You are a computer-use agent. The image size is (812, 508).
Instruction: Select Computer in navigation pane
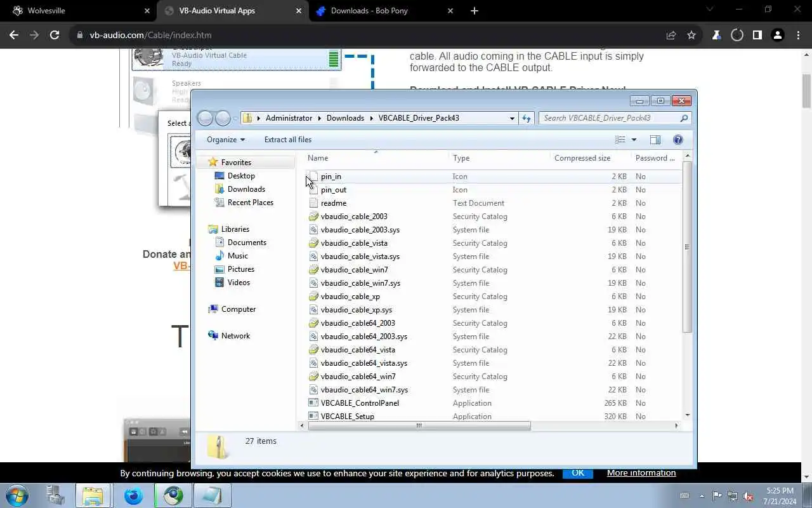(239, 309)
